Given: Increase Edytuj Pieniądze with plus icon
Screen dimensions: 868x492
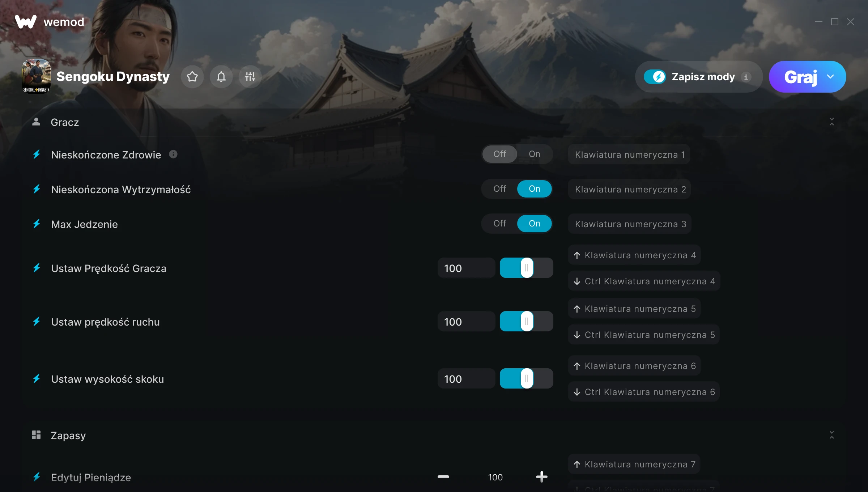Looking at the screenshot, I should point(541,477).
